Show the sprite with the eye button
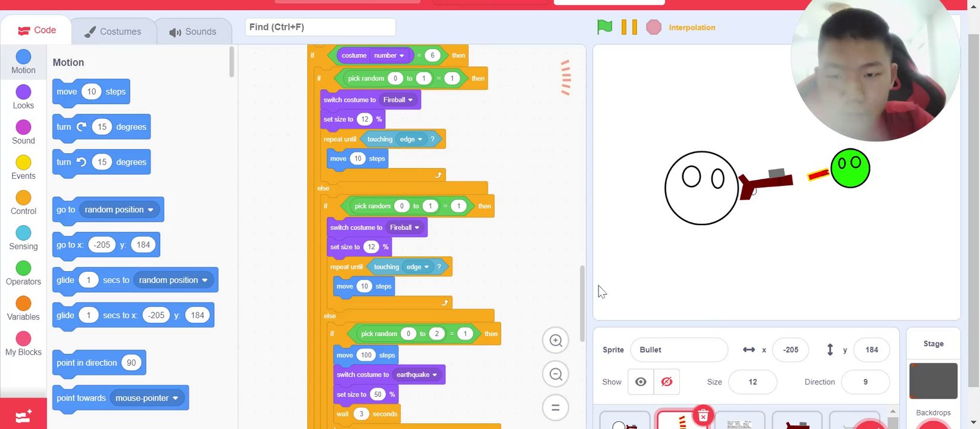This screenshot has height=429, width=980. (x=641, y=382)
